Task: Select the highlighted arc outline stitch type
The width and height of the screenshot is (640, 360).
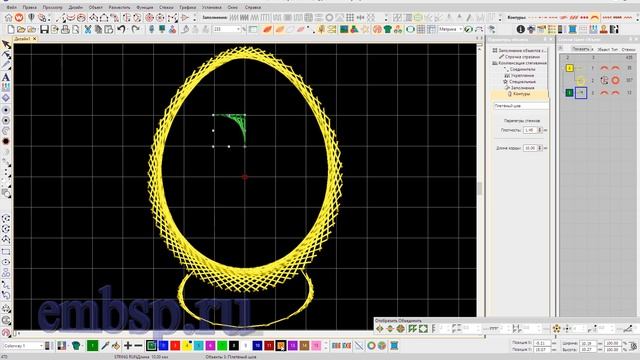Action: tap(595, 18)
